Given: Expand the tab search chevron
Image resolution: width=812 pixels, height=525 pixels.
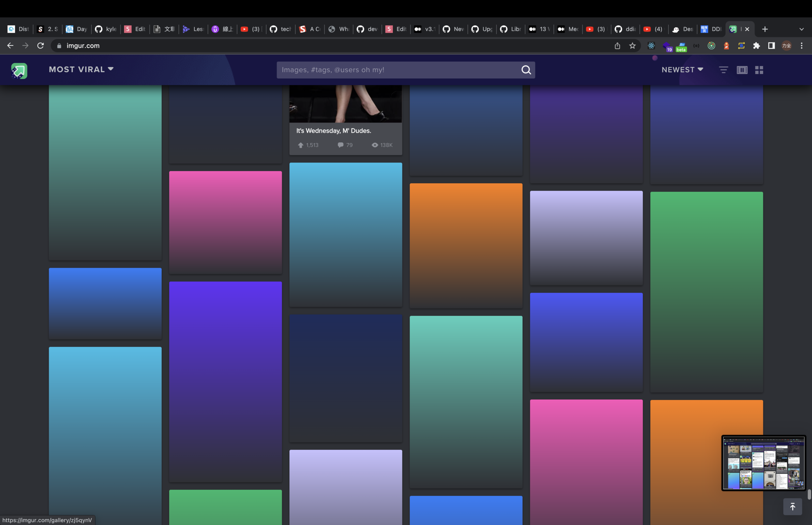Looking at the screenshot, I should point(801,29).
